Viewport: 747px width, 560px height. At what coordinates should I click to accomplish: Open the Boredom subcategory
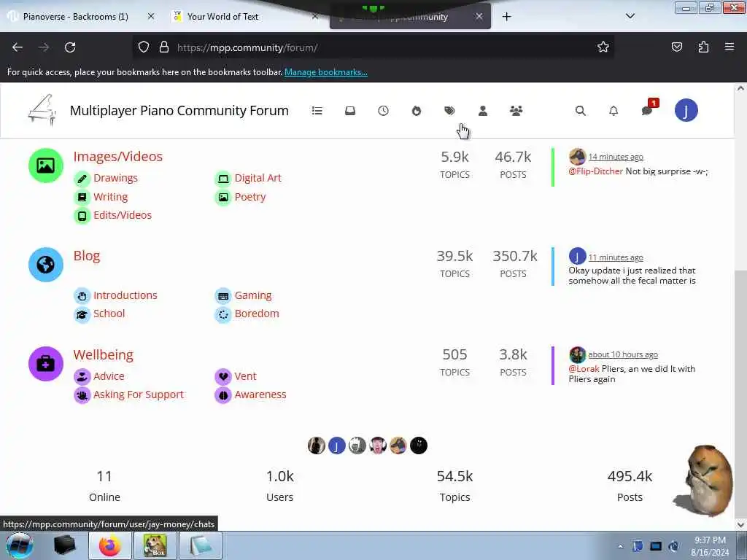point(257,314)
